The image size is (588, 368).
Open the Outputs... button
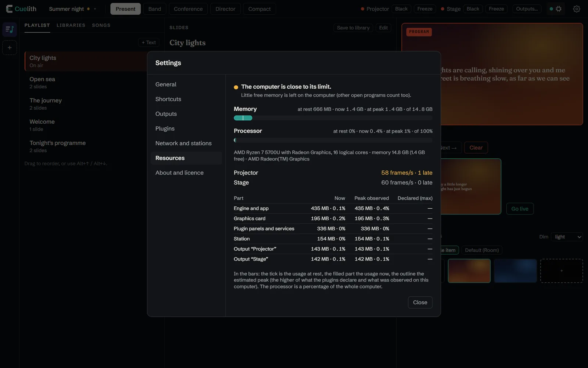click(x=527, y=9)
